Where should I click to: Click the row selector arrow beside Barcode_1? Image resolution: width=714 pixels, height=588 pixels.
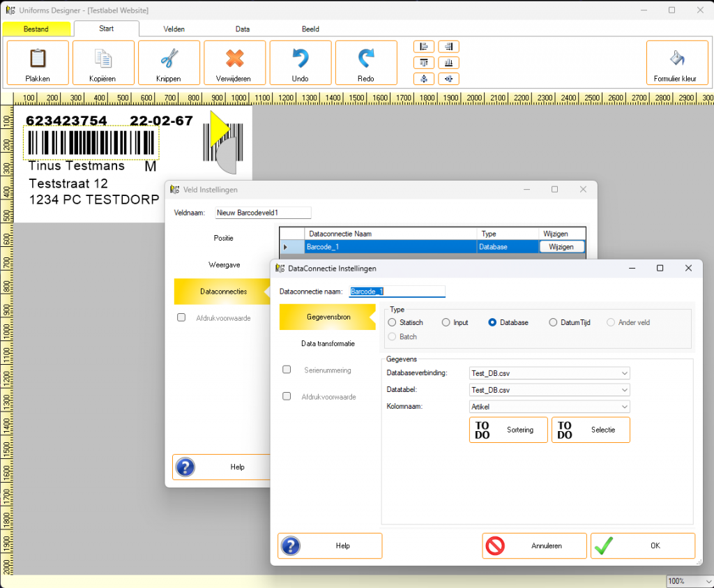(285, 247)
